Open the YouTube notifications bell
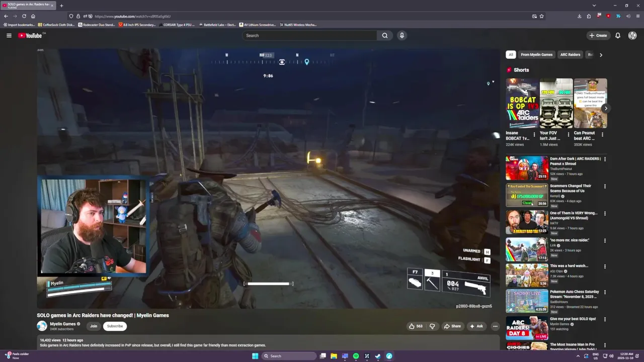The image size is (644, 362). tap(618, 35)
